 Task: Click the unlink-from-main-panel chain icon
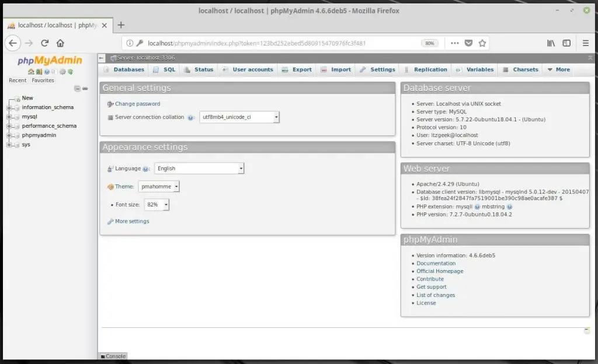(x=85, y=89)
